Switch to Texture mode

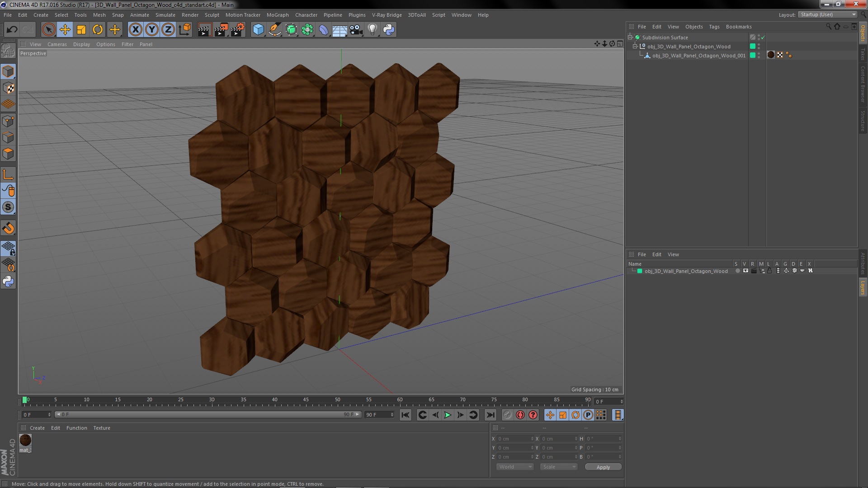click(8, 88)
